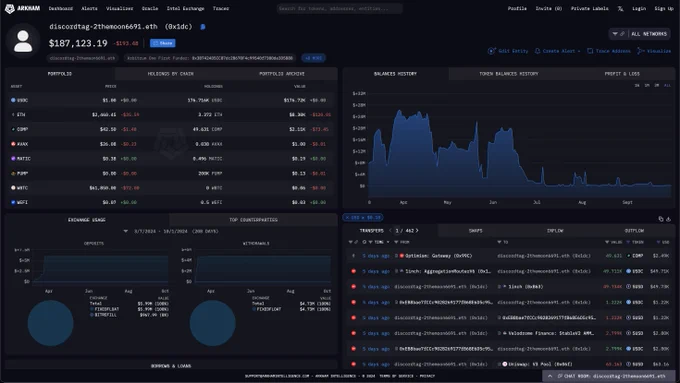This screenshot has height=383, width=680.
Task: Click the Arbitrum One First Funder address tag
Action: tap(210, 58)
